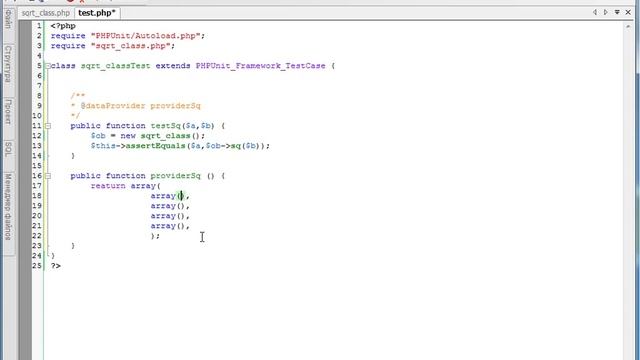
Task: Click line number 4 in the gutter
Action: tap(39, 56)
